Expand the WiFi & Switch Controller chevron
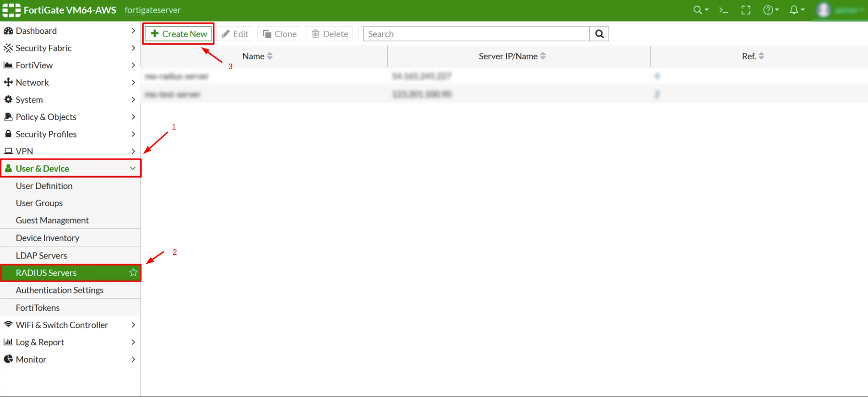868x397 pixels. 133,324
